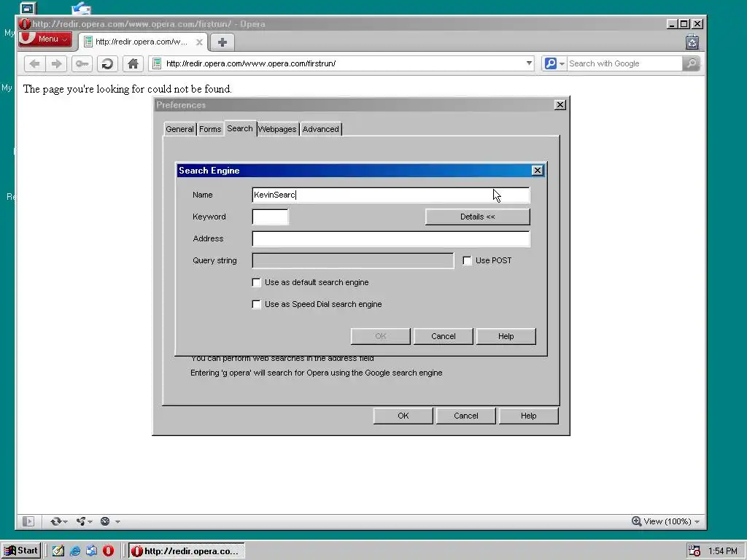The height and width of the screenshot is (560, 747).
Task: Click the zoom magnifier icon near View
Action: [636, 521]
